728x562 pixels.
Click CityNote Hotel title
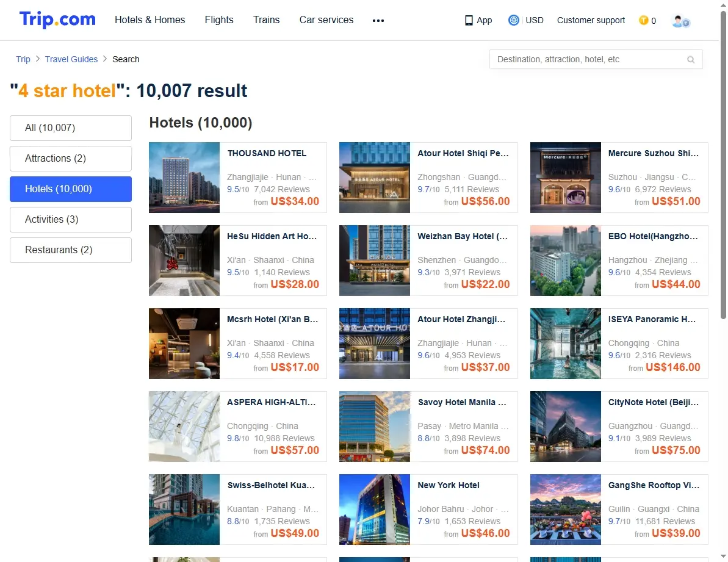pyautogui.click(x=654, y=402)
